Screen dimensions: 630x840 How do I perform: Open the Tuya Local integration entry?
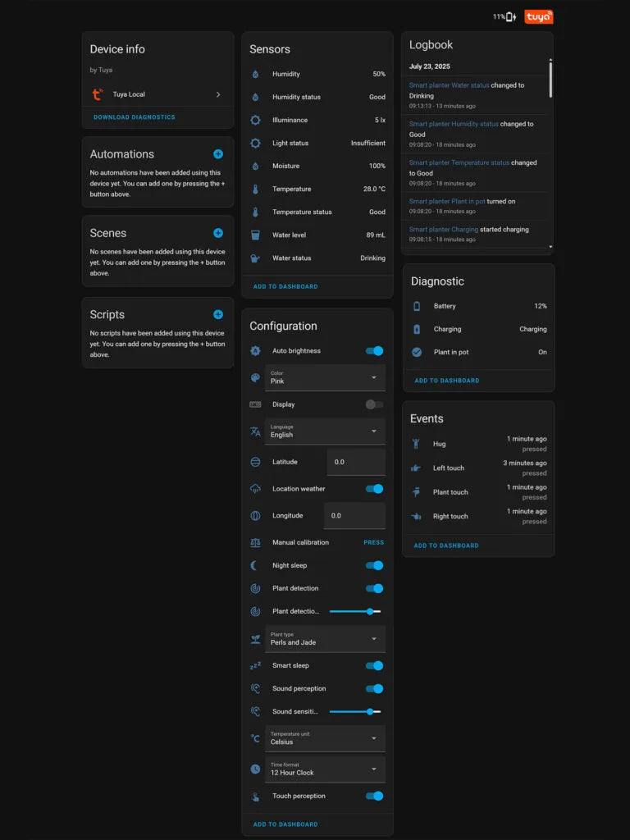(x=157, y=94)
